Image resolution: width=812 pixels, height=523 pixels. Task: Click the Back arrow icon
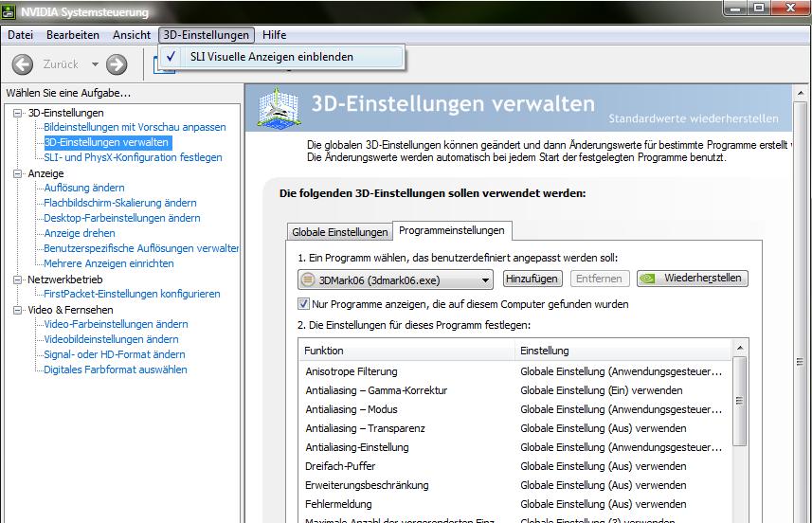click(x=23, y=64)
